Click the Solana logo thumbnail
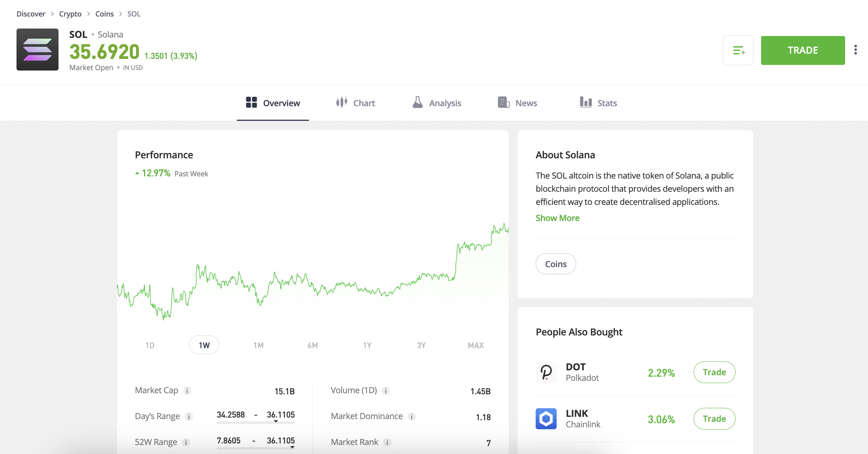 point(38,50)
